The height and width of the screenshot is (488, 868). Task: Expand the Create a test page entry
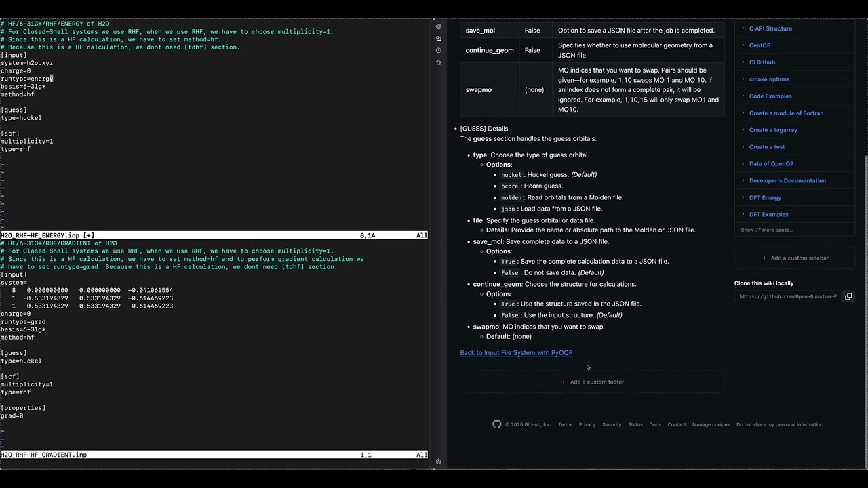tap(743, 147)
